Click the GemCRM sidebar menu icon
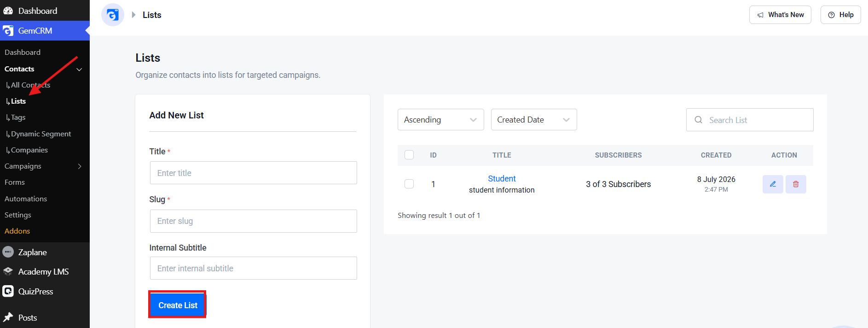 pos(8,31)
